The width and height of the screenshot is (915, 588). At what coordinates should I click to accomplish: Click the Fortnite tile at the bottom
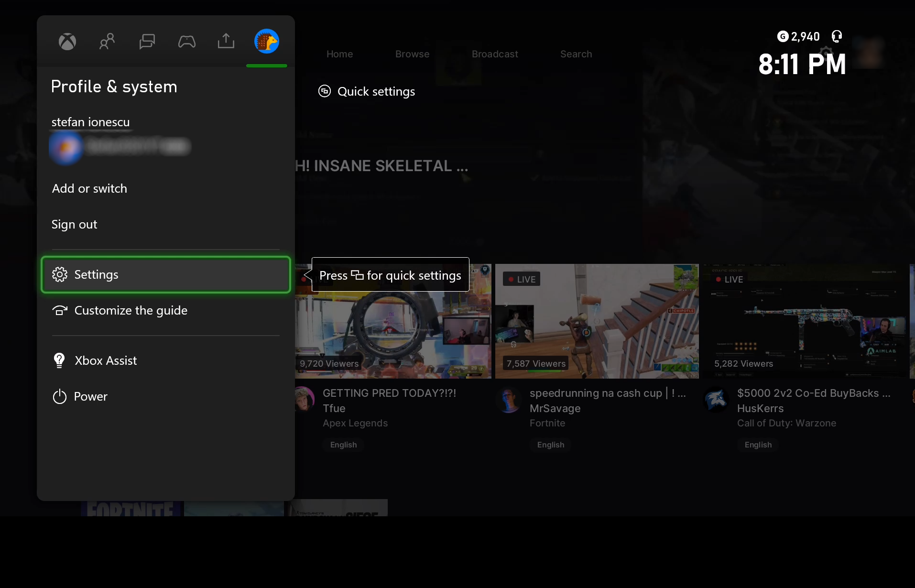coord(130,508)
